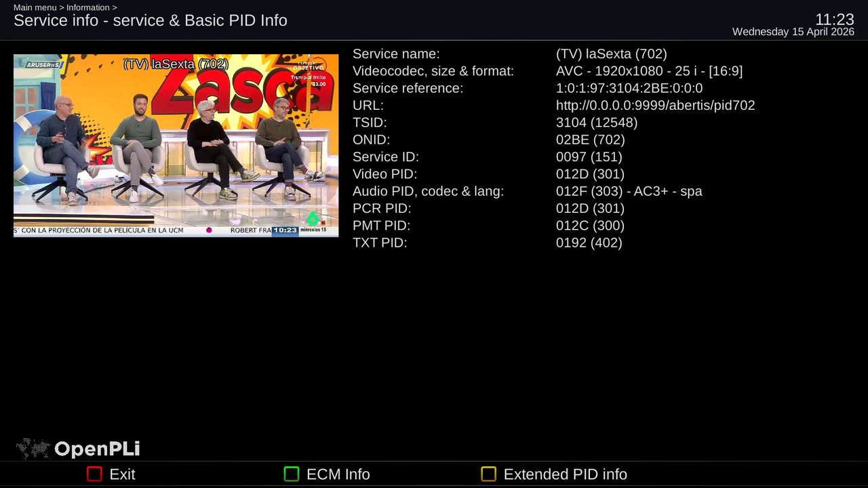Select the 'Video PID:' label

(384, 174)
